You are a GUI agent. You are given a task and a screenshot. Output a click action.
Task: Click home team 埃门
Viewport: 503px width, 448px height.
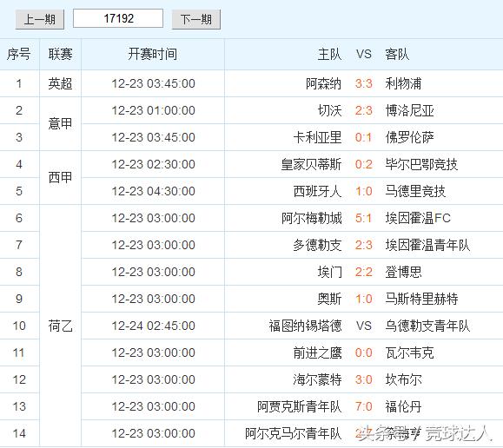click(329, 273)
